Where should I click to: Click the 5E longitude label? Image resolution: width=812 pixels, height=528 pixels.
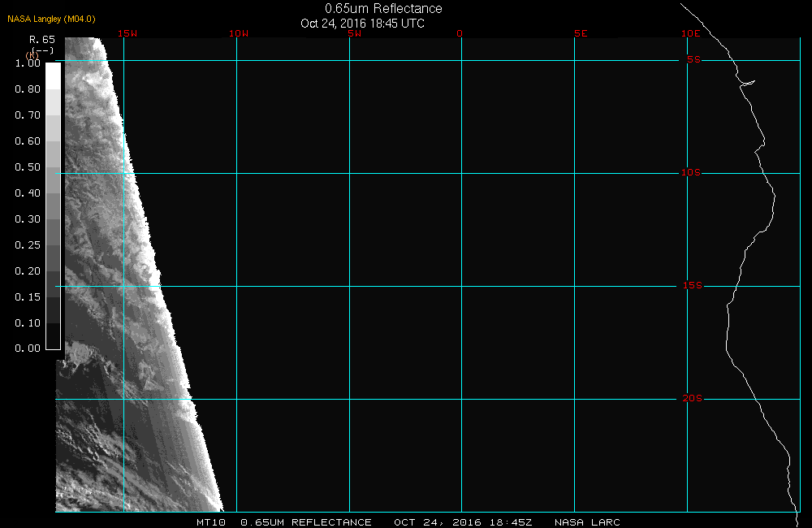point(580,33)
